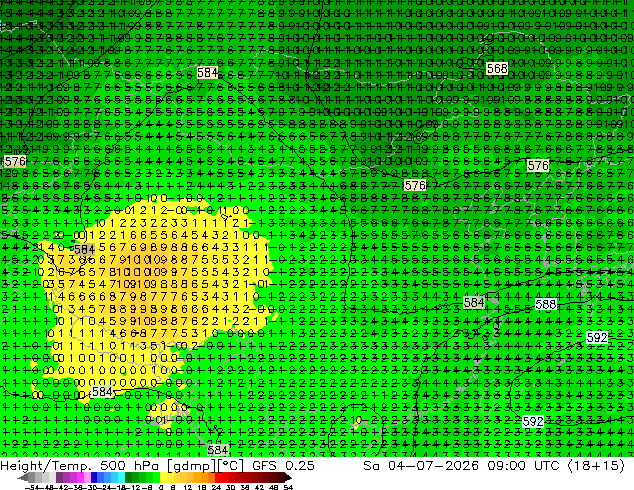Screen dimensions: 634x490
Task: Select the 584 label in the dark green upper area
Action: [x=207, y=73]
